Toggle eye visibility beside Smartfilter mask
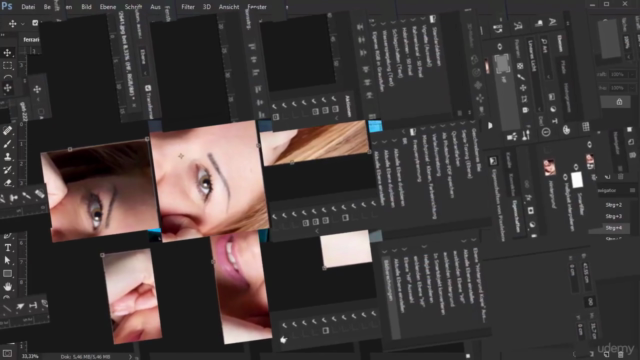The height and width of the screenshot is (360, 640). [576, 167]
